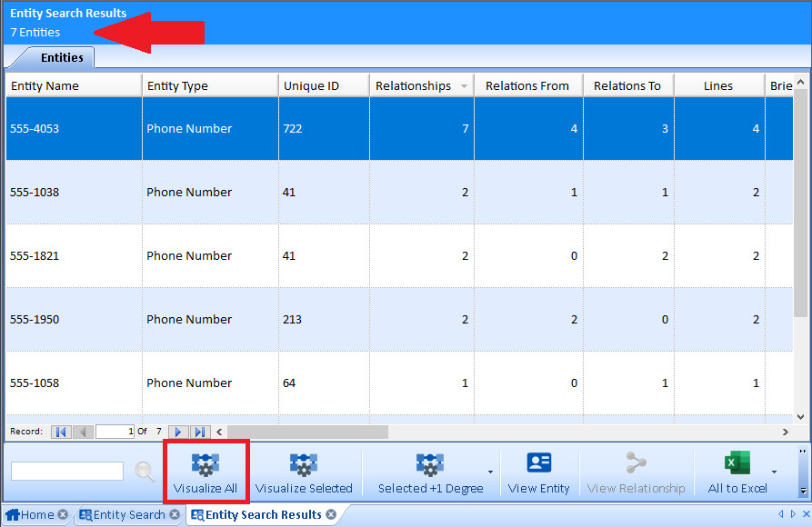Sort by the Relations From column
812x527 pixels.
point(528,86)
